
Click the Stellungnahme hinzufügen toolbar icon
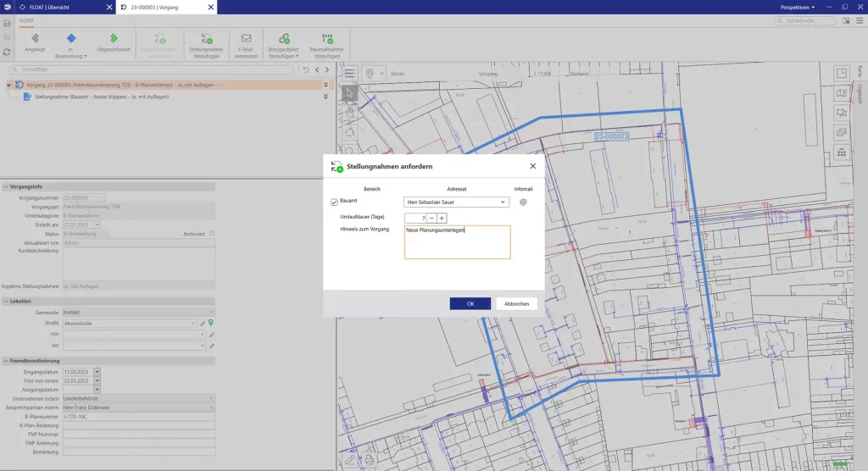(207, 39)
